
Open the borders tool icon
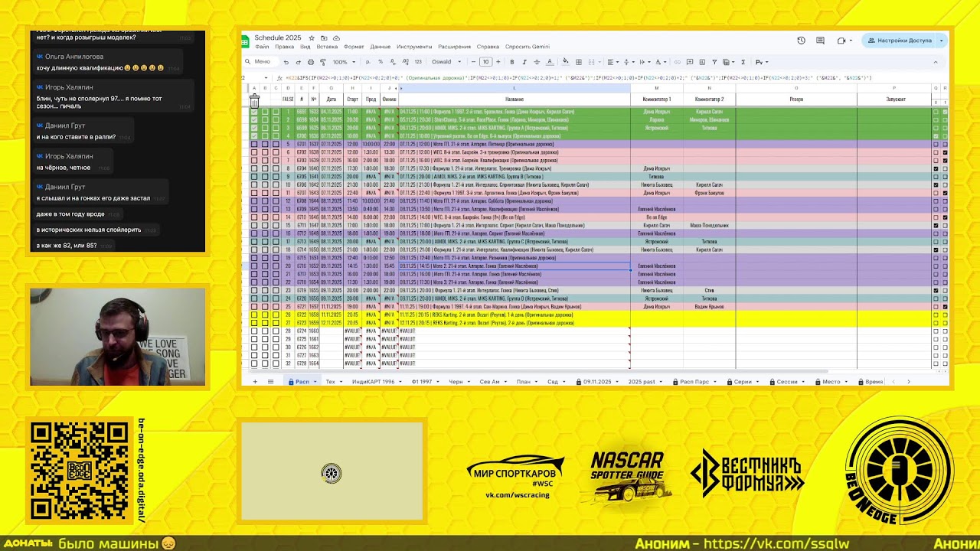click(579, 62)
